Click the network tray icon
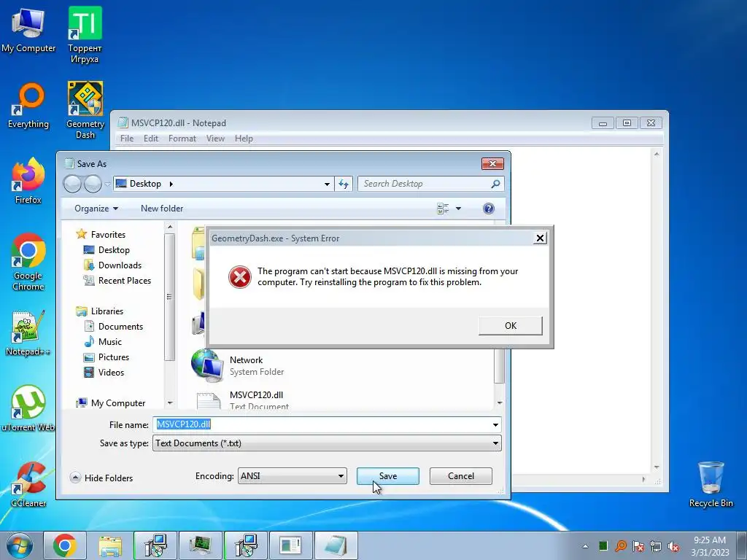Screen dimensions: 747x560 pos(656,546)
